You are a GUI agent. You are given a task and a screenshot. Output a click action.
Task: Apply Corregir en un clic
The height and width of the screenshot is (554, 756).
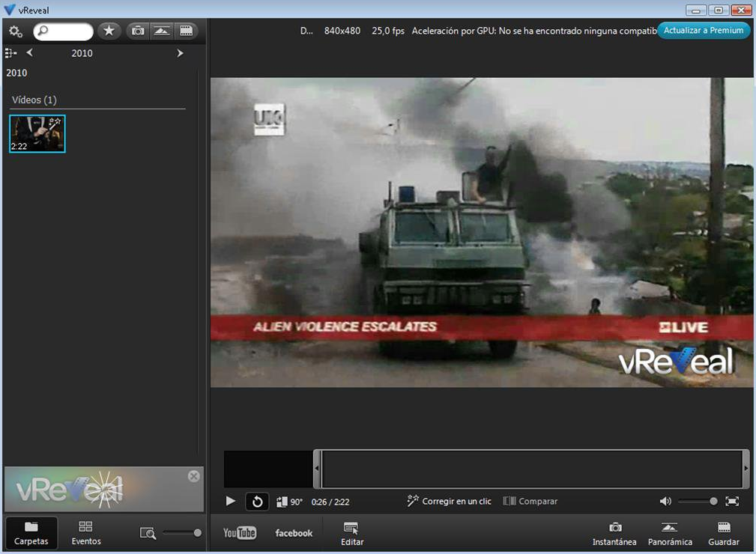click(x=449, y=501)
